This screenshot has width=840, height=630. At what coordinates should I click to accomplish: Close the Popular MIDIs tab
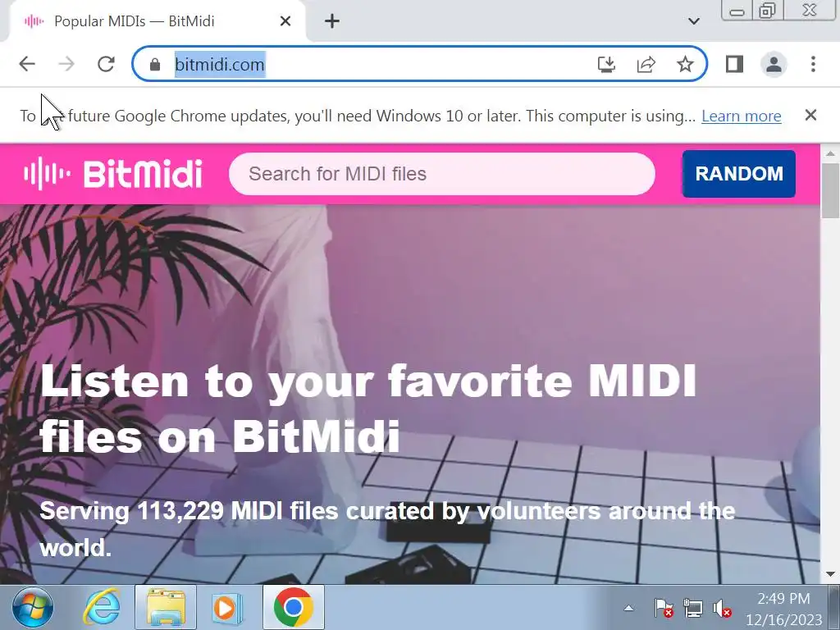(285, 21)
